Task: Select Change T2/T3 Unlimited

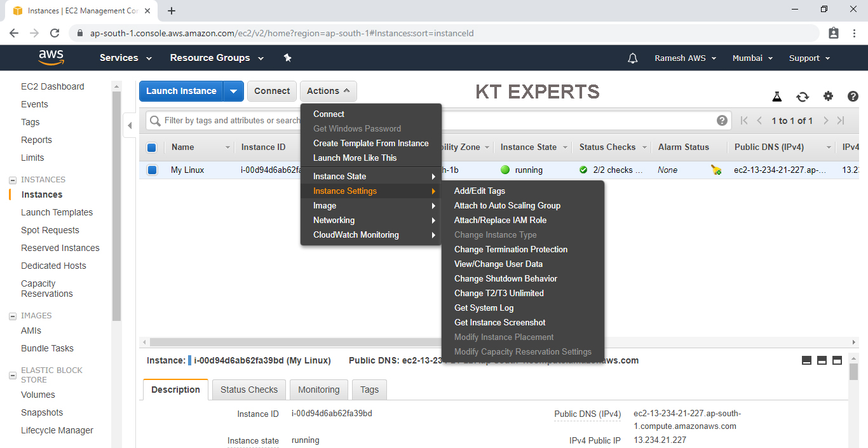Action: 499,294
